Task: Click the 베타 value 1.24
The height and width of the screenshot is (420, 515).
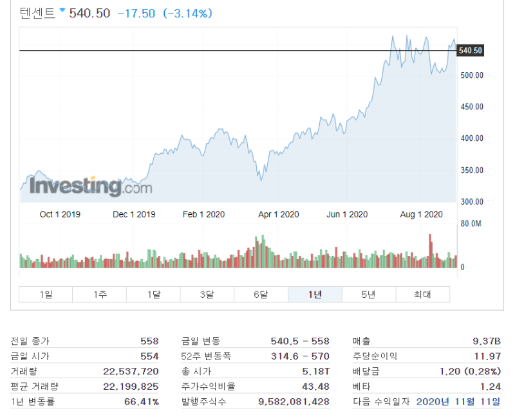Action: [491, 386]
